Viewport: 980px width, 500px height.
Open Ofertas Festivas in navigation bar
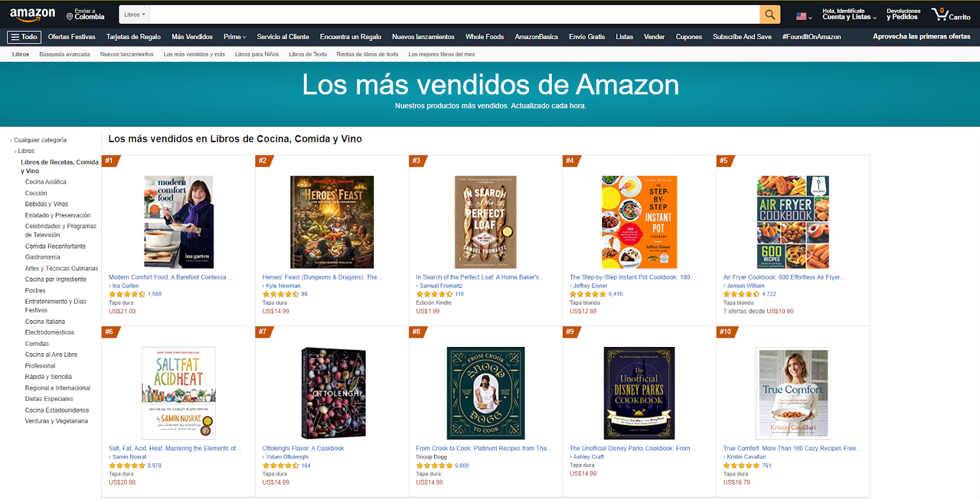[72, 37]
